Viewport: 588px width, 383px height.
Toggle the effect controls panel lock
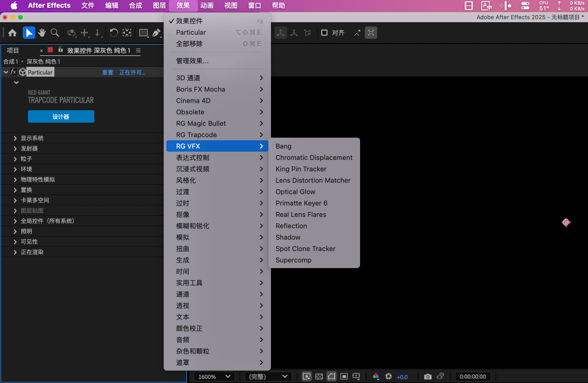click(x=61, y=50)
